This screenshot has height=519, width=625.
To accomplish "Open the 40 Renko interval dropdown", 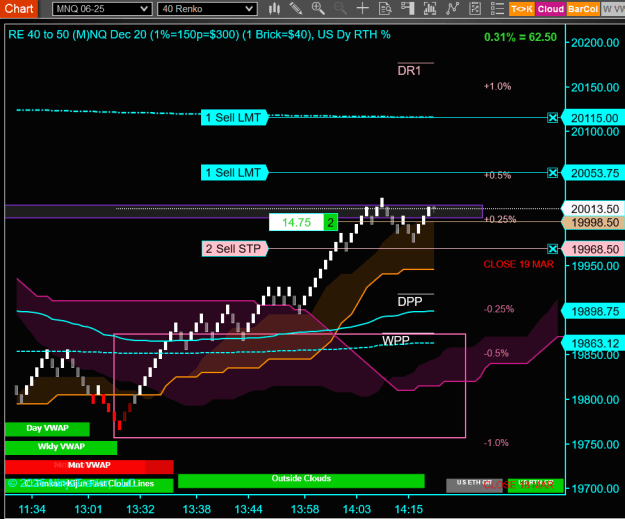I will click(207, 9).
